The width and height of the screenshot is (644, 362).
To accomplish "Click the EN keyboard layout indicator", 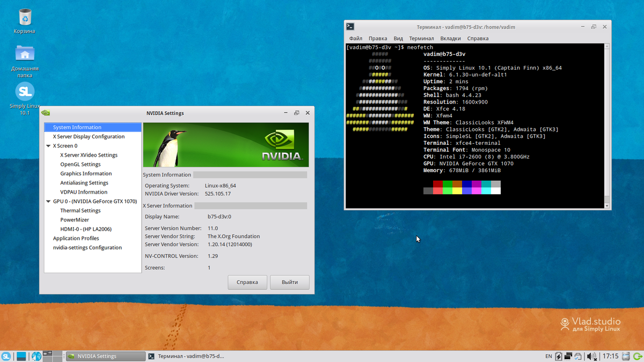I will coord(548,356).
